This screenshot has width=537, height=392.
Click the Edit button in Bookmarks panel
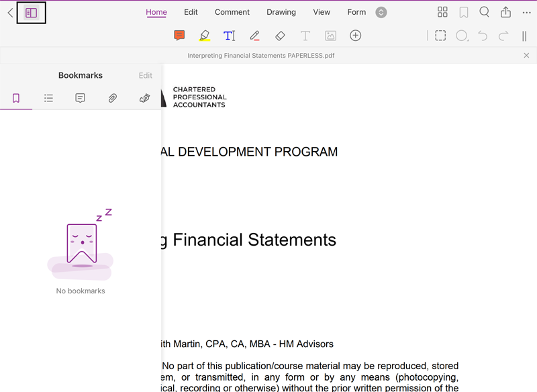[x=145, y=76]
